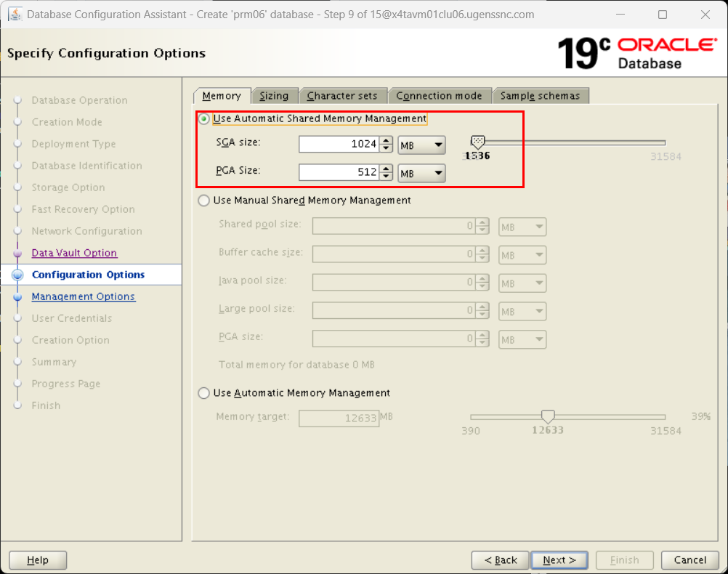Click Creation Mode step in sidebar
The width and height of the screenshot is (728, 574).
[x=67, y=122]
